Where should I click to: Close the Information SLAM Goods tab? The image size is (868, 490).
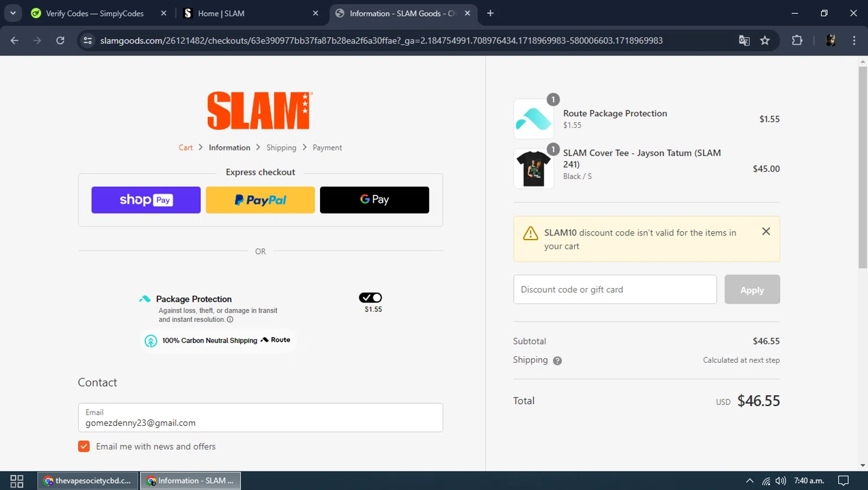(x=468, y=13)
